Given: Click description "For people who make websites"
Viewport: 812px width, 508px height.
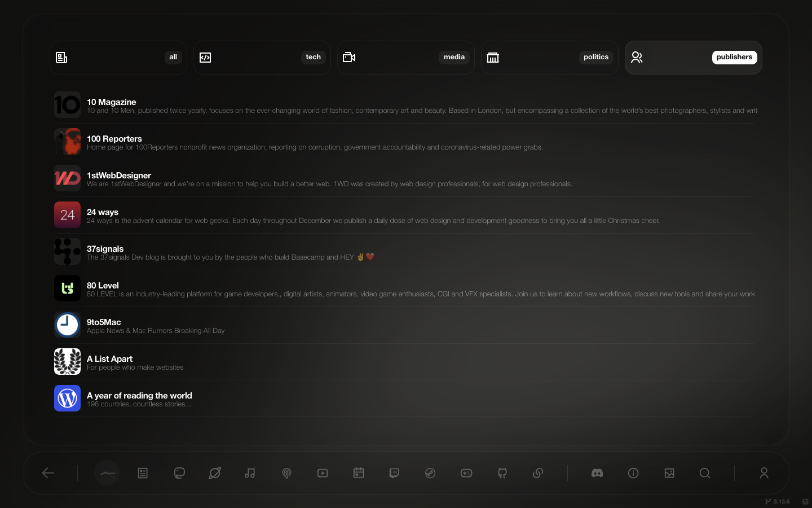Looking at the screenshot, I should pos(135,367).
